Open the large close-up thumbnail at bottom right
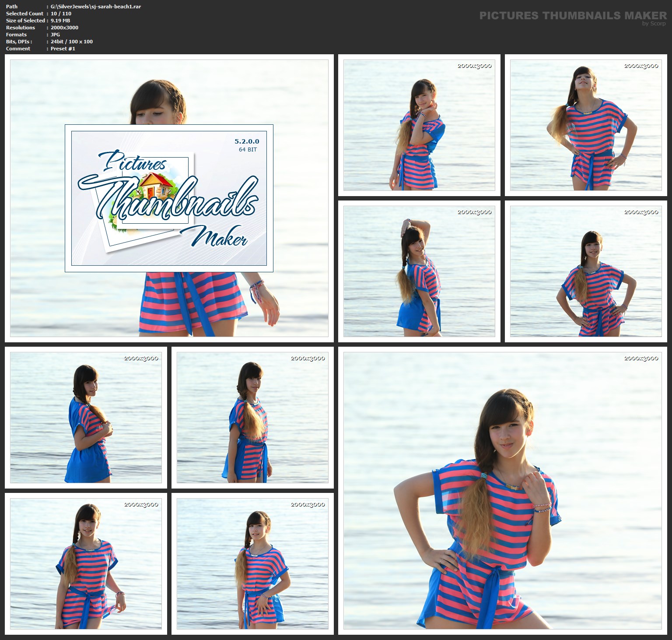 point(503,491)
